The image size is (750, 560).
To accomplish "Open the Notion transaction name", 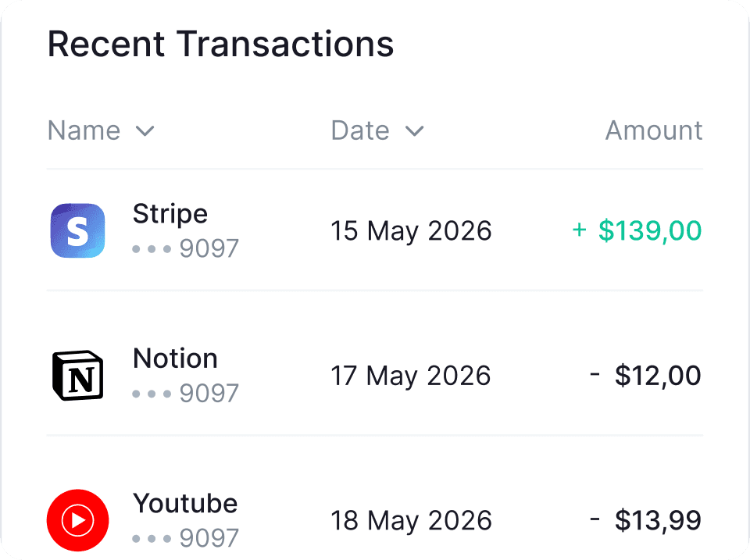I will (175, 358).
